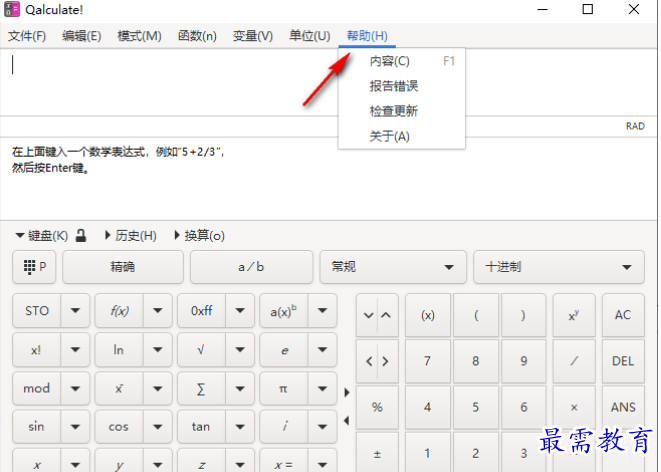661x472 pixels.
Task: Click the right parenthesis ) key
Action: [x=524, y=315]
